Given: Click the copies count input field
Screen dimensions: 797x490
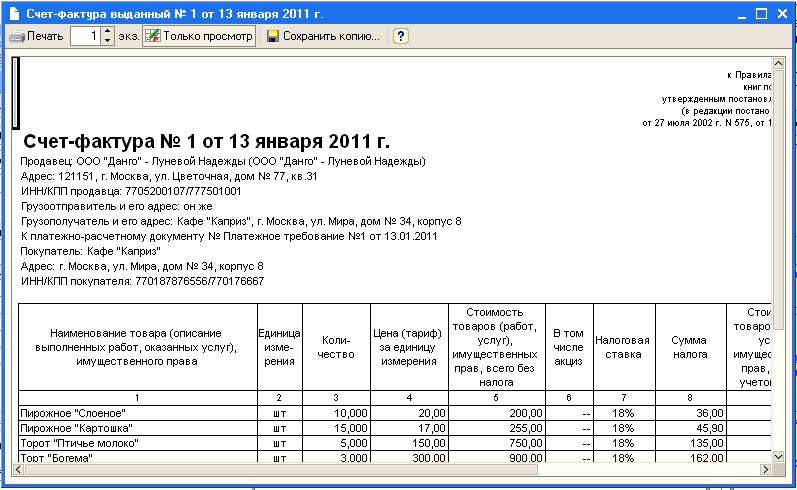Looking at the screenshot, I should 86,37.
